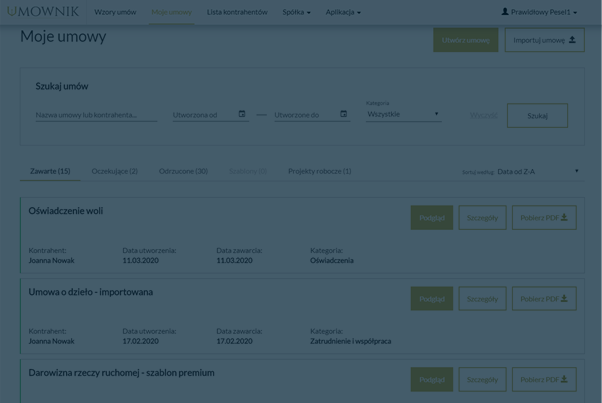The height and width of the screenshot is (403, 602).
Task: Click Pobierz PDF for Oświadczenie woli
Action: (x=544, y=218)
